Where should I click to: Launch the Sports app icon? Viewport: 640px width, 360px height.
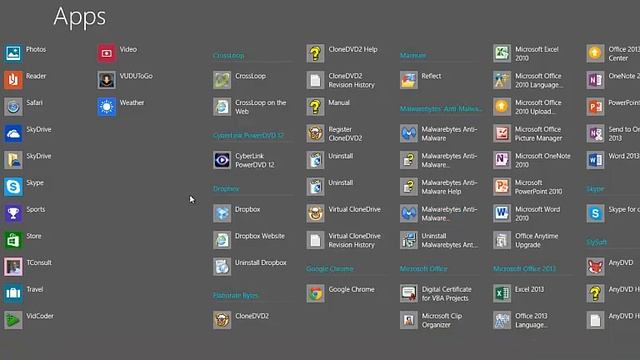pyautogui.click(x=13, y=213)
